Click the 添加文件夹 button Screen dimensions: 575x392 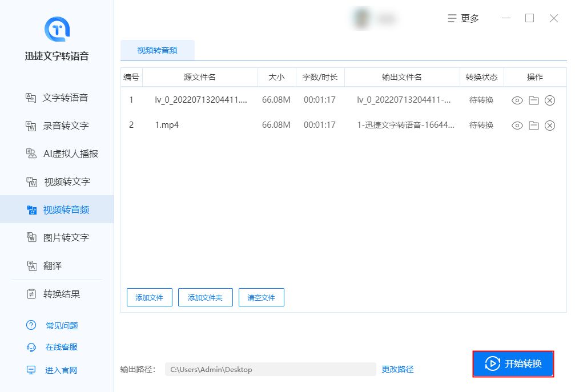[x=206, y=297]
